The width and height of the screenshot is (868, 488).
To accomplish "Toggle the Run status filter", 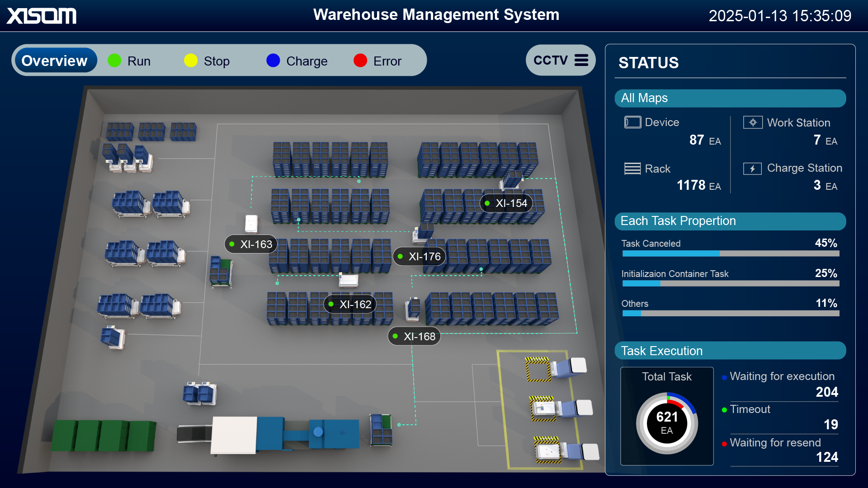I will (x=130, y=61).
